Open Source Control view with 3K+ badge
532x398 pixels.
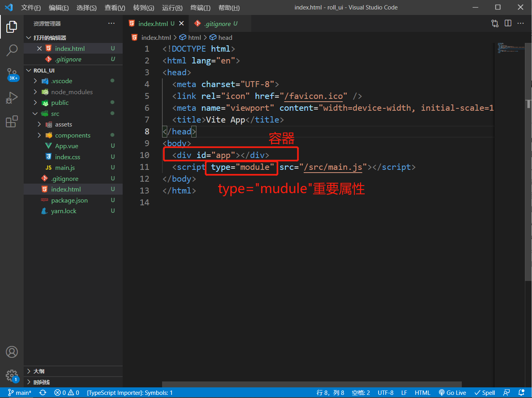tap(12, 74)
